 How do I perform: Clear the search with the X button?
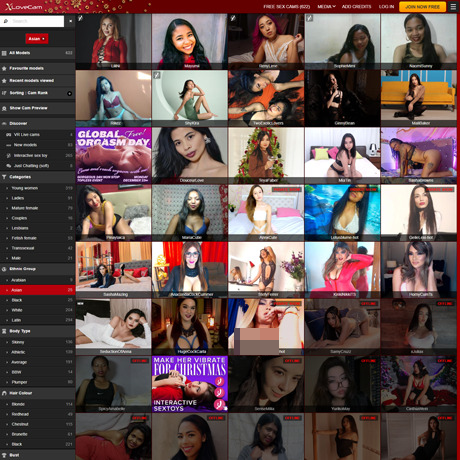coord(71,21)
